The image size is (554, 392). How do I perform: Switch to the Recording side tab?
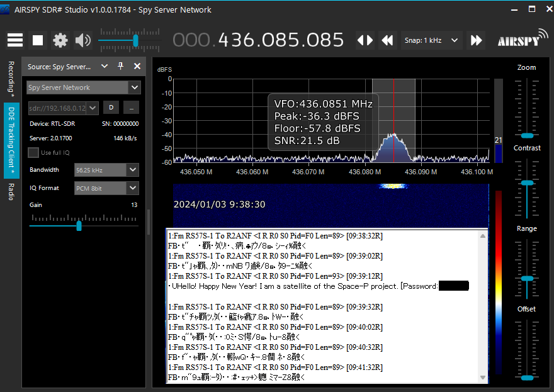(11, 79)
